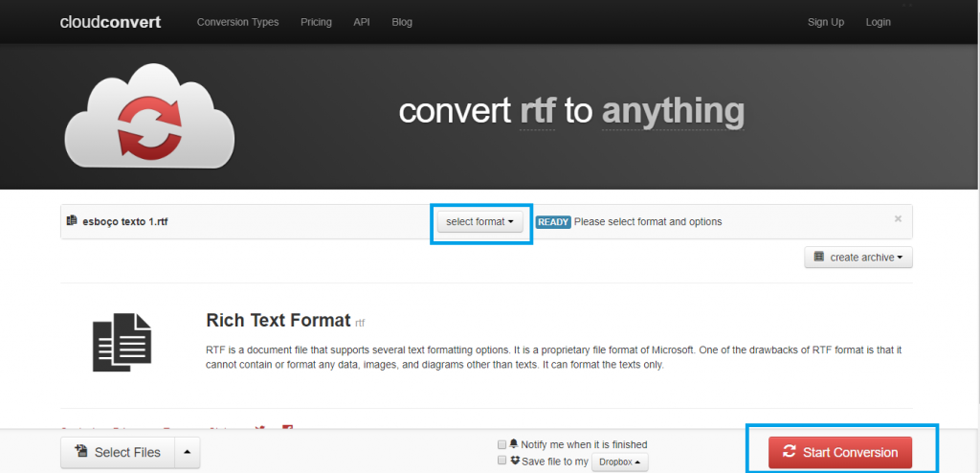Click the document icon beside the file name
980x473 pixels.
pyautogui.click(x=72, y=220)
